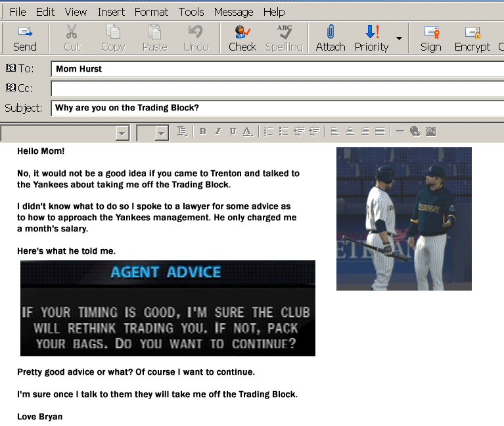Click the Encrypt message icon
The image size is (504, 426).
coord(472,32)
